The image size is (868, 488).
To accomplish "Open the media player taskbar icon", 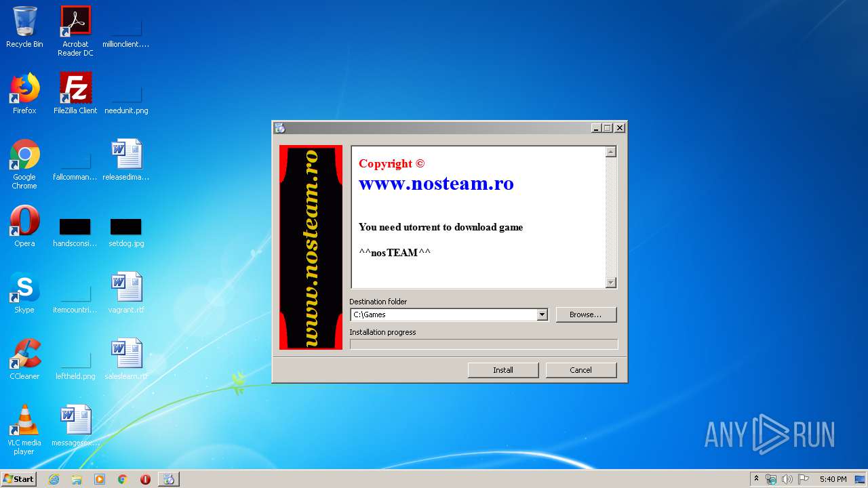I will [x=100, y=479].
